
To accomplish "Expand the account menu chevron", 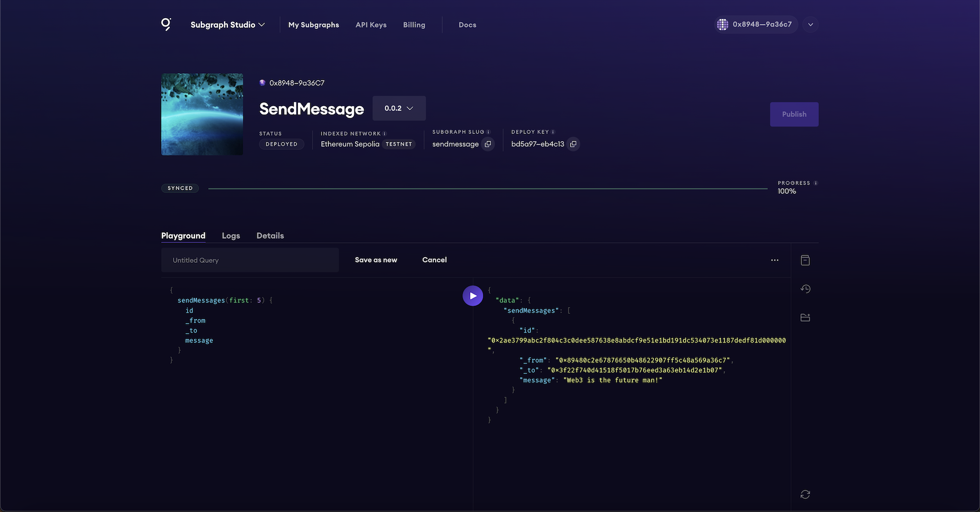I will (810, 24).
